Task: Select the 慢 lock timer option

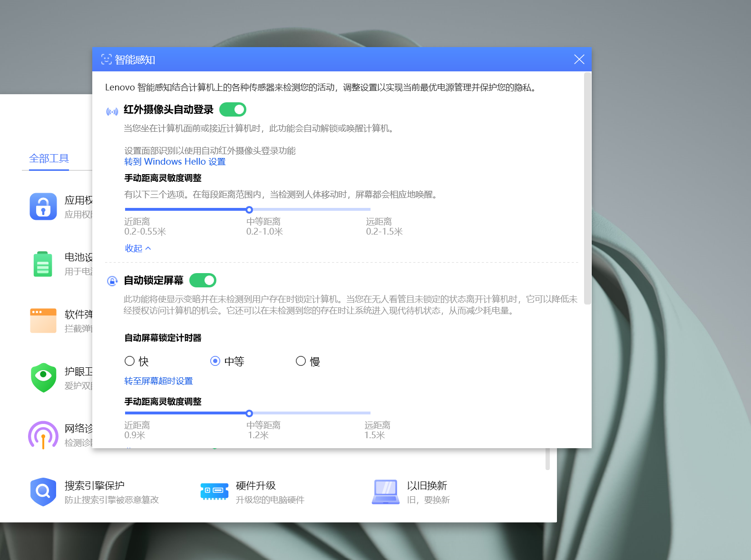Action: tap(308, 361)
